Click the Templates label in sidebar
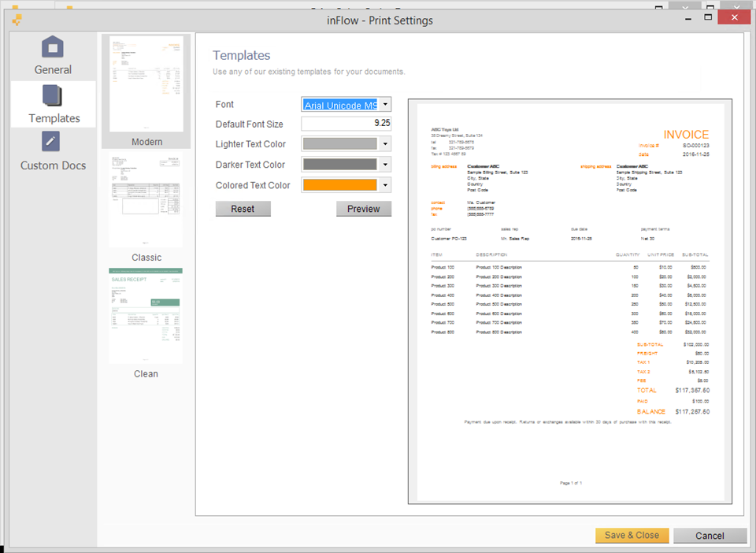The width and height of the screenshot is (756, 553). (x=54, y=118)
